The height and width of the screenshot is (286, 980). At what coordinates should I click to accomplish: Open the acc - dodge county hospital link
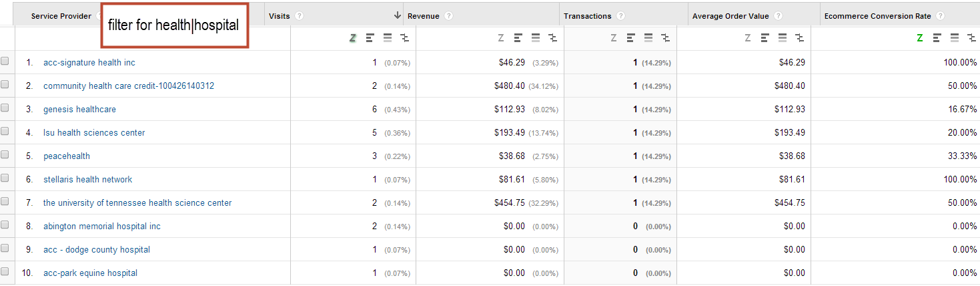coord(97,249)
